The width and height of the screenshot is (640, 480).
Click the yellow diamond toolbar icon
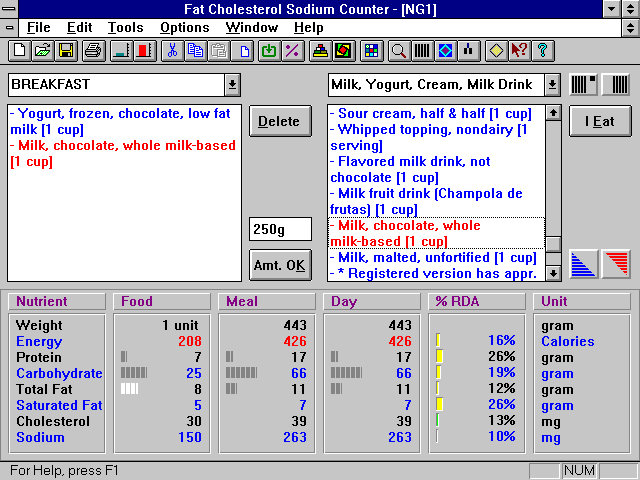pyautogui.click(x=496, y=49)
